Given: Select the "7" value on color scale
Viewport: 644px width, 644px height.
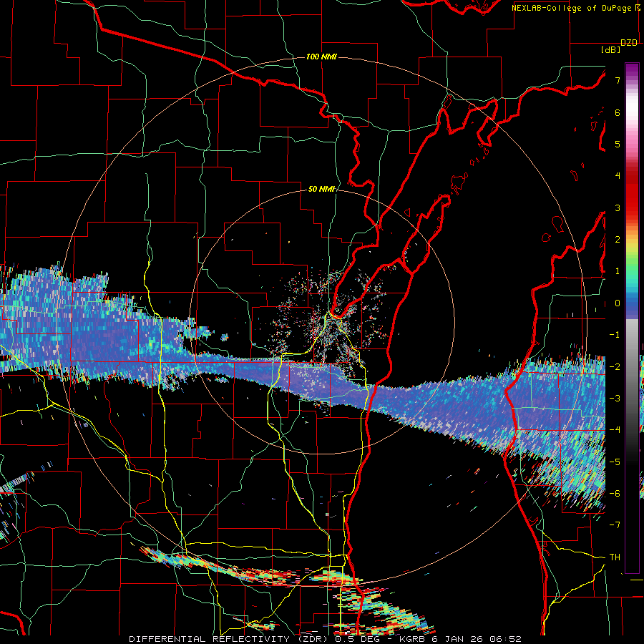Looking at the screenshot, I should 618,80.
